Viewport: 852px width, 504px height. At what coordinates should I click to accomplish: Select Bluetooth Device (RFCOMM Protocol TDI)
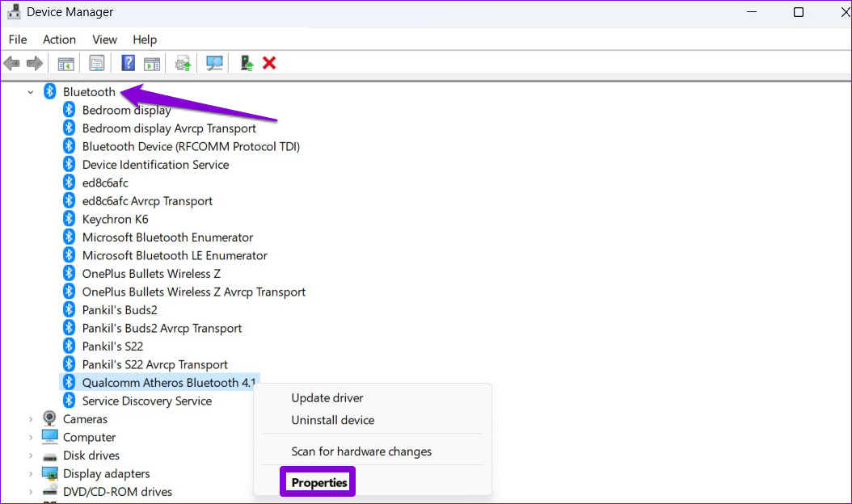(191, 146)
